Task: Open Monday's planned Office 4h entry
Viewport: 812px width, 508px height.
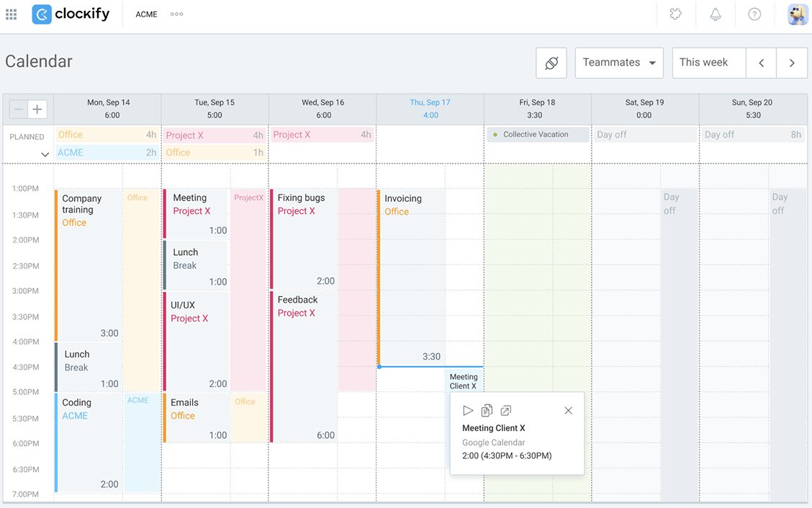Action: click(x=107, y=135)
